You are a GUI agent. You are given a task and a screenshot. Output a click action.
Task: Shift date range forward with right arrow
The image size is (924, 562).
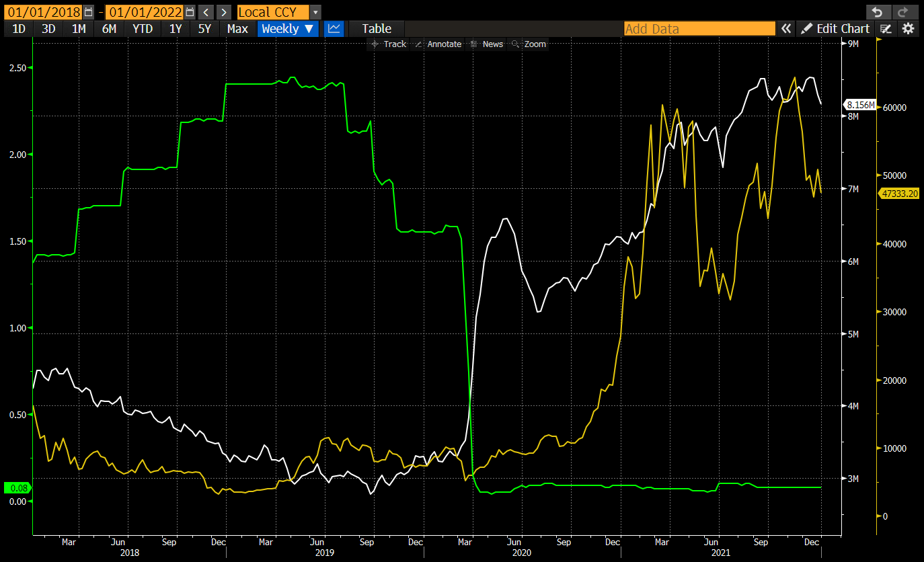[224, 12]
